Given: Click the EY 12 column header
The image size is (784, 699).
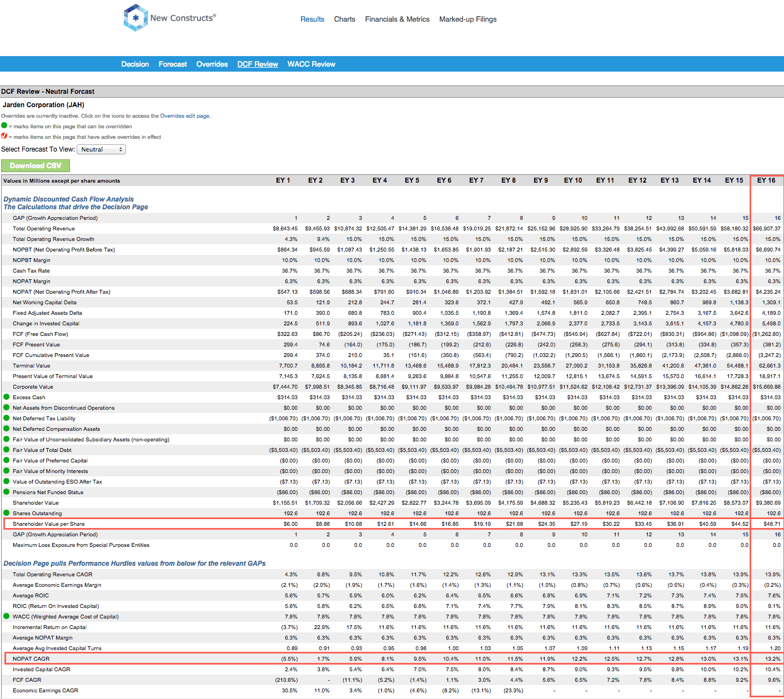Looking at the screenshot, I should 637,180.
